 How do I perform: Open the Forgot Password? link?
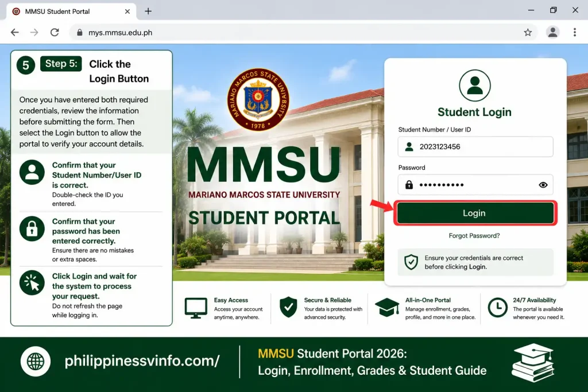(x=474, y=236)
